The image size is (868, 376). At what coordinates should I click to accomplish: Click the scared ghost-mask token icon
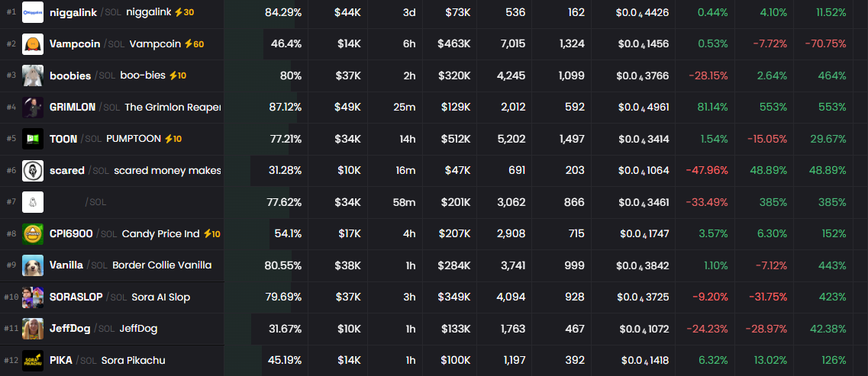[33, 170]
